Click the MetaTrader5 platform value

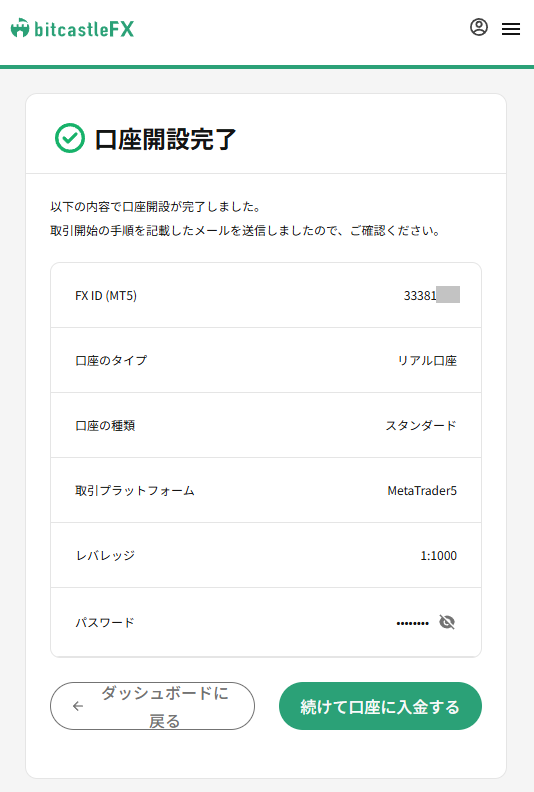pos(422,490)
